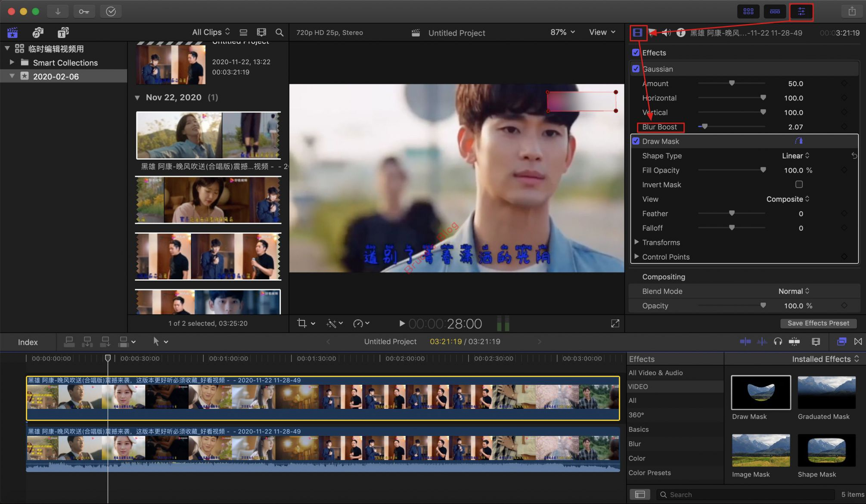The width and height of the screenshot is (866, 504).
Task: Click the Share export icon
Action: click(x=851, y=12)
